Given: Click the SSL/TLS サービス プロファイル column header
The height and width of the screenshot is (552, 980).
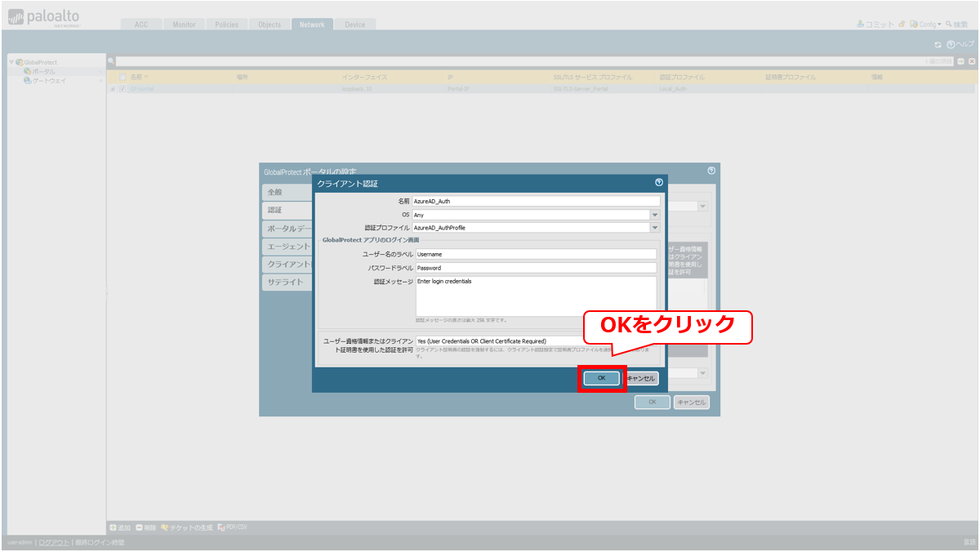Looking at the screenshot, I should click(592, 77).
